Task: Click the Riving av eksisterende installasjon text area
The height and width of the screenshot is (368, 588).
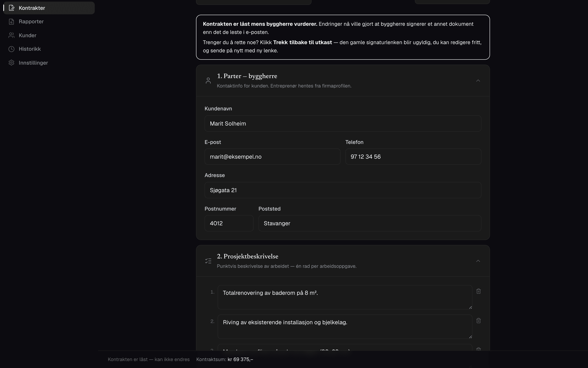Action: coord(345,327)
